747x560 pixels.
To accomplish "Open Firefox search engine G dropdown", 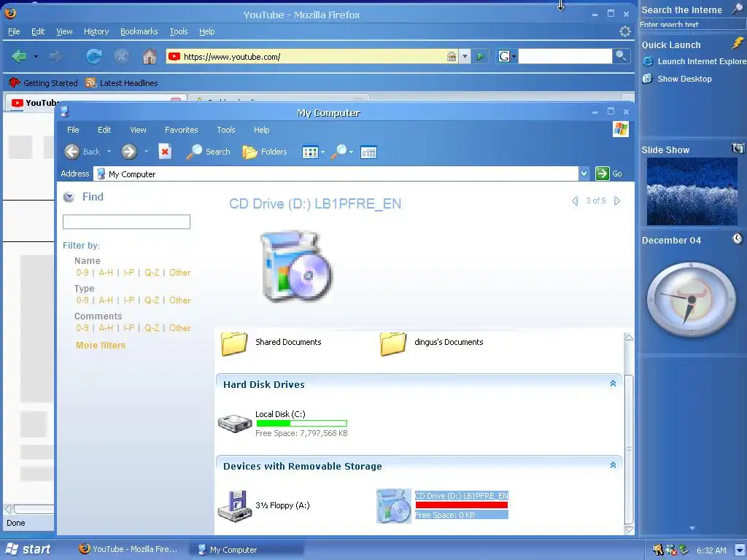I will (x=507, y=57).
